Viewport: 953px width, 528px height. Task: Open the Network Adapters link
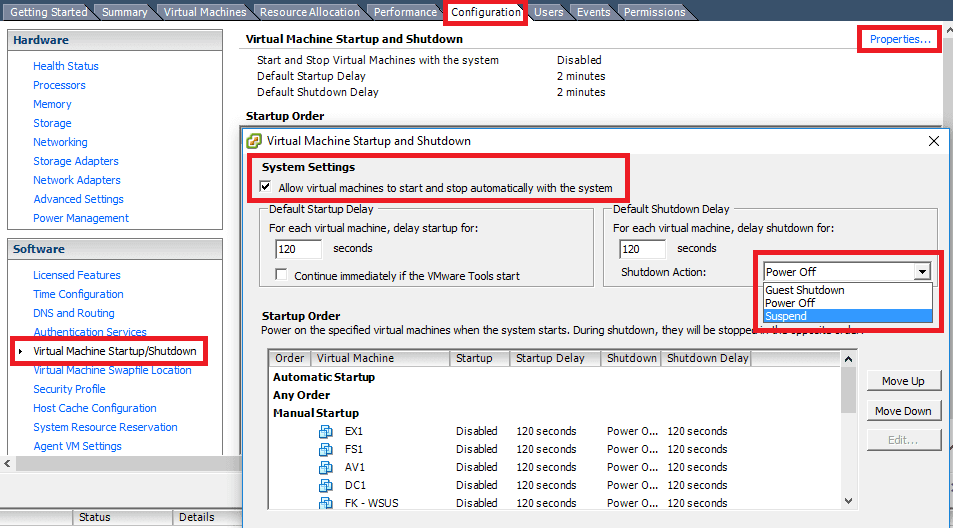(77, 180)
